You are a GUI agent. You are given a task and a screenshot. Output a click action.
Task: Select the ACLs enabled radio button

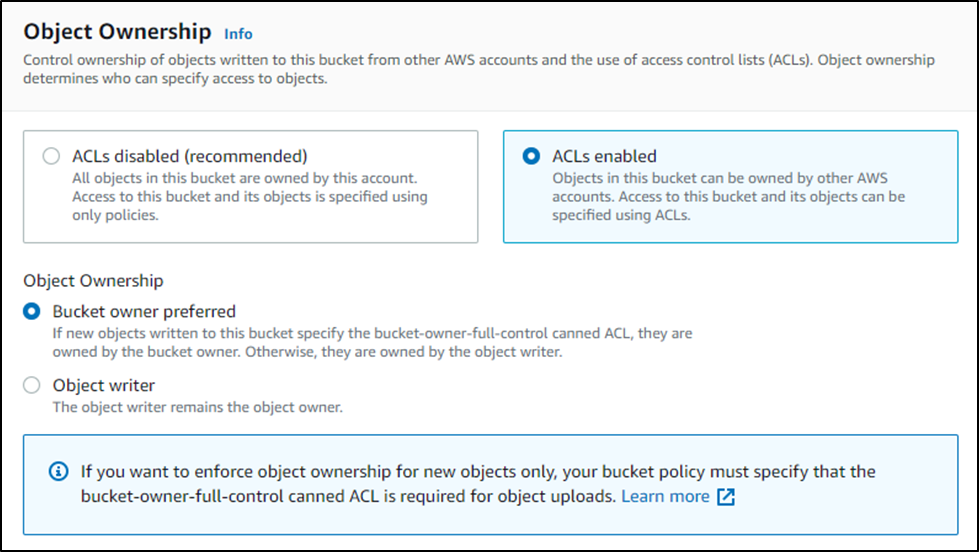click(x=531, y=155)
